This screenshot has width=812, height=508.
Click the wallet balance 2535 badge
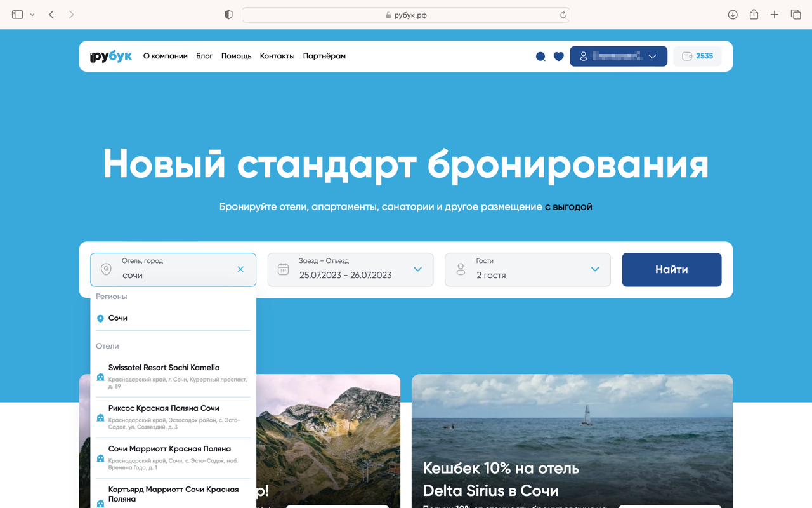click(697, 56)
